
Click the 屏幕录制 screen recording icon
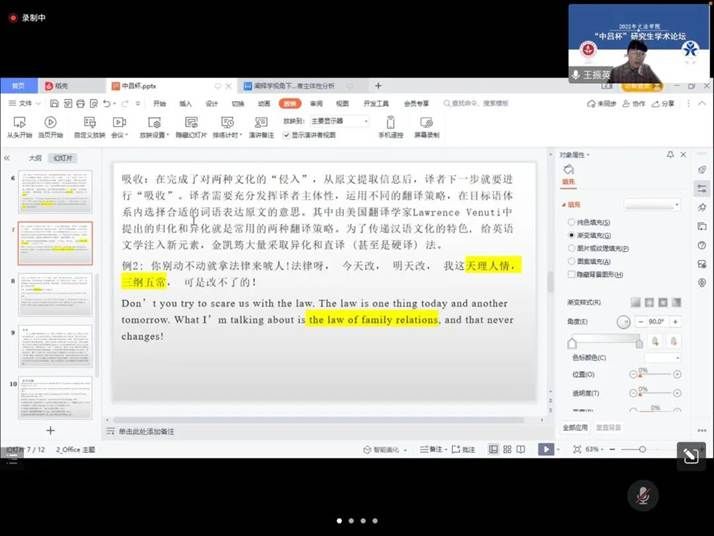pos(426,123)
